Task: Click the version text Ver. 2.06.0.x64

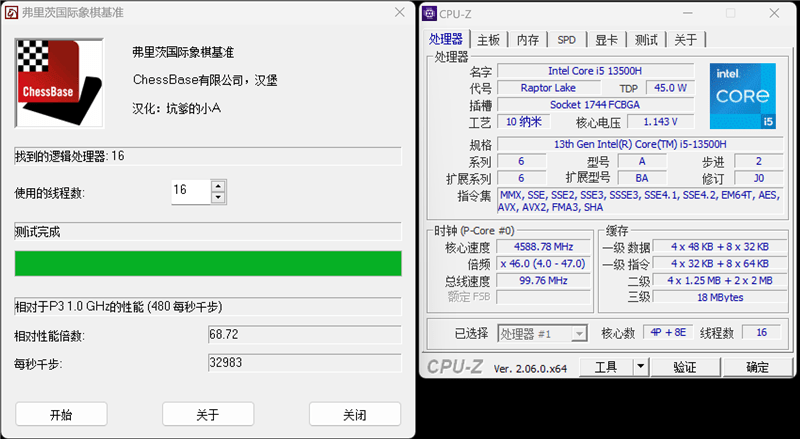Action: (530, 369)
